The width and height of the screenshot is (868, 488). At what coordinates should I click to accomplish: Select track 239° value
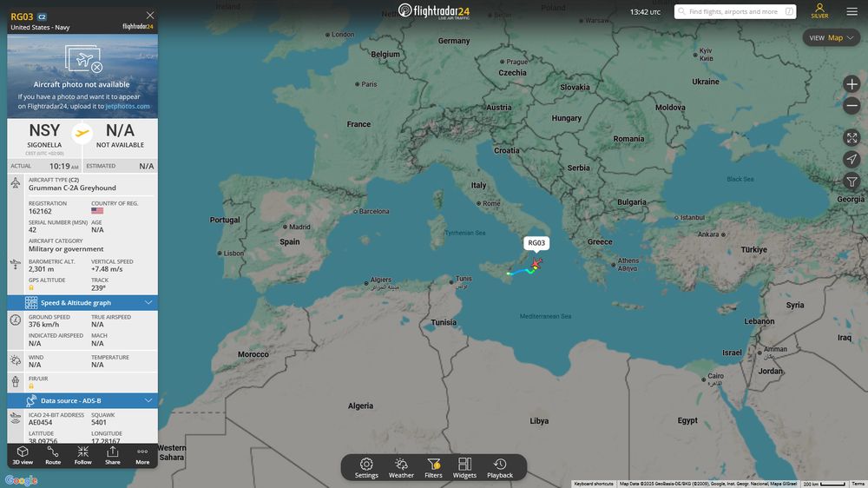pyautogui.click(x=99, y=288)
